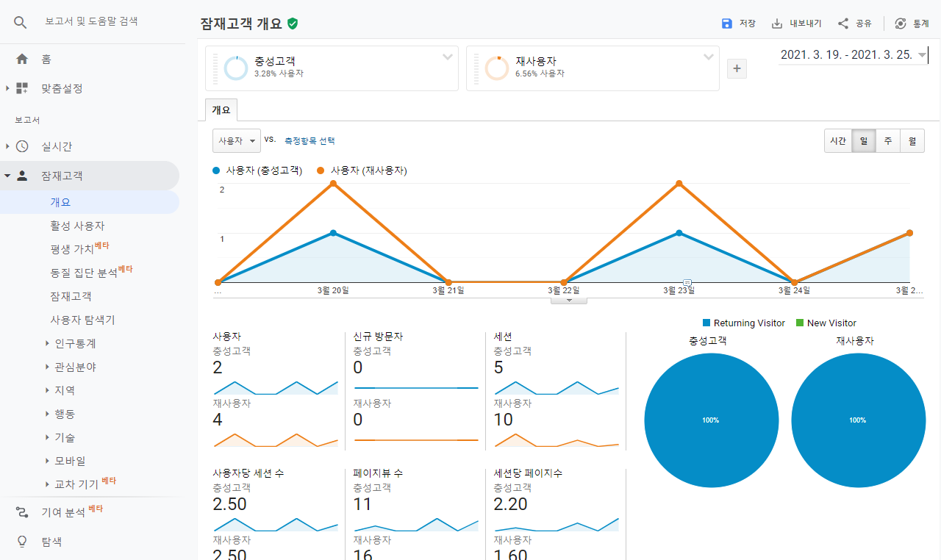Viewport: 941px width, 560px height.
Task: Expand 교차 기기 submenu
Action: [x=47, y=484]
